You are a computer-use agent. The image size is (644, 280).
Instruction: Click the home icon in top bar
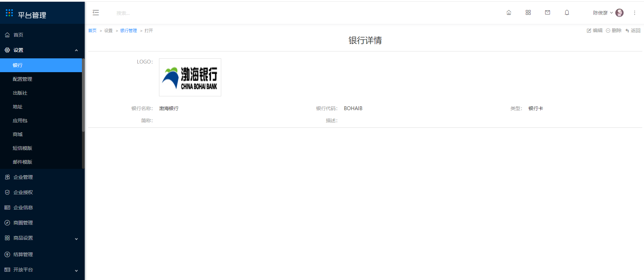pyautogui.click(x=509, y=12)
